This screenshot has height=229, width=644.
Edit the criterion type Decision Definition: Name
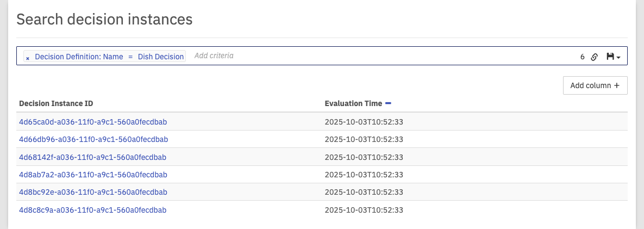[x=79, y=57]
